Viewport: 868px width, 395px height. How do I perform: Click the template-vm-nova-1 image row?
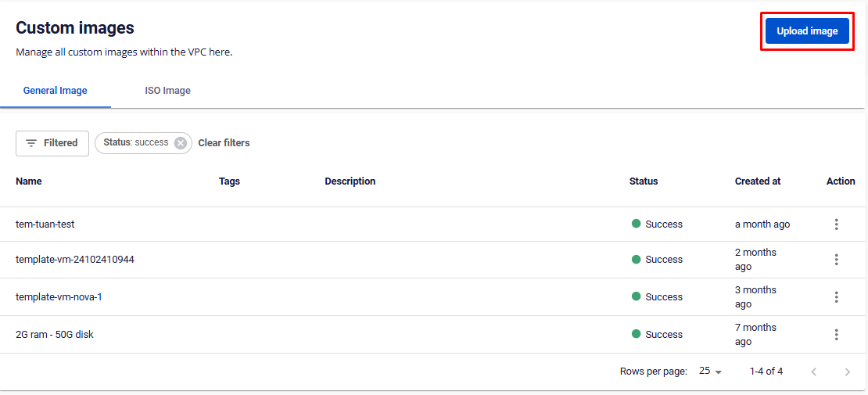click(59, 297)
